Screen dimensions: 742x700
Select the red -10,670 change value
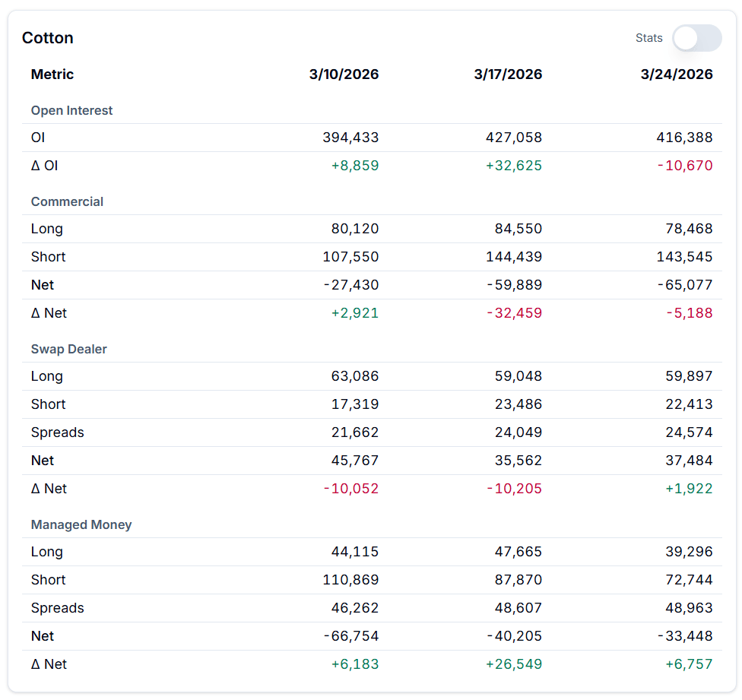point(685,166)
